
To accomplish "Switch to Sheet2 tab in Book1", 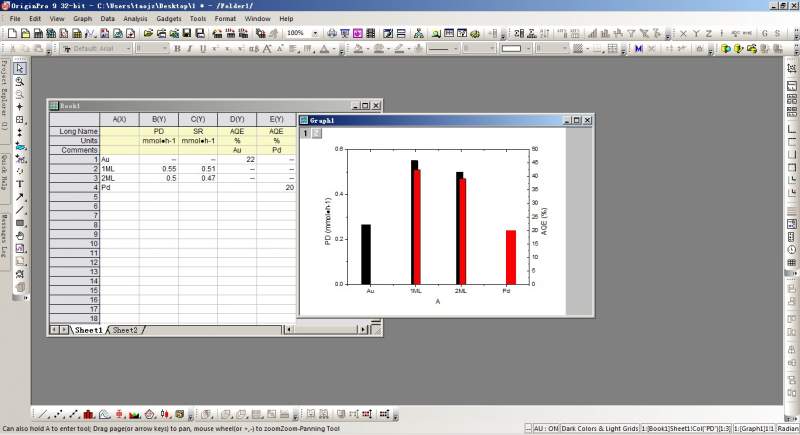I will click(125, 330).
